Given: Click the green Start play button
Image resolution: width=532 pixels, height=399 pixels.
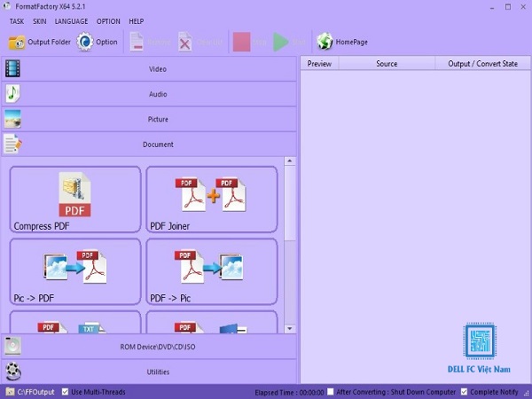Looking at the screenshot, I should 281,42.
